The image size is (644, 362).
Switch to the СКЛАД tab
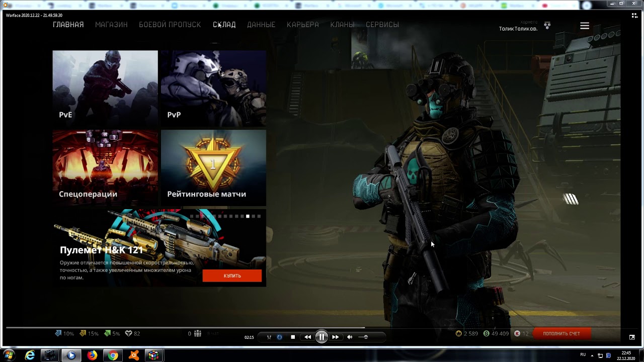[x=224, y=25]
